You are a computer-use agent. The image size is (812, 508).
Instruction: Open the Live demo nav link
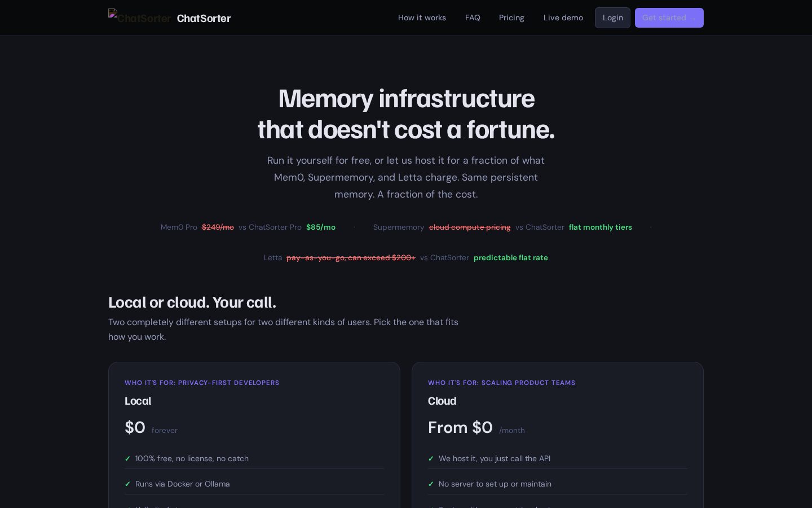pyautogui.click(x=563, y=17)
